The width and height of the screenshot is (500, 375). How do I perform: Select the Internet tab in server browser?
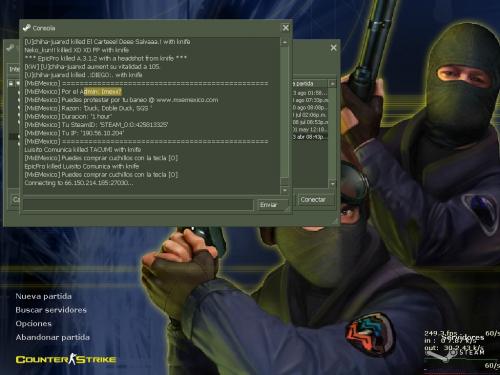tap(14, 69)
